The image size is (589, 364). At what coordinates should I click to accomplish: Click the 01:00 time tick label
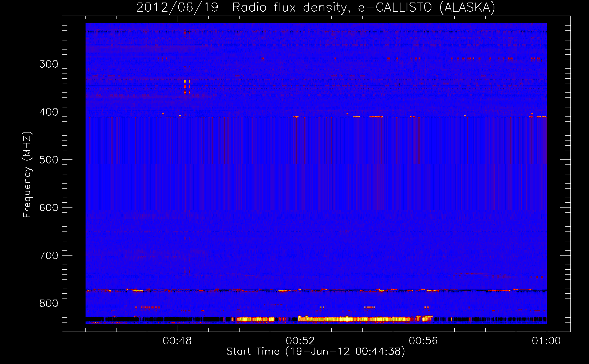pos(546,341)
